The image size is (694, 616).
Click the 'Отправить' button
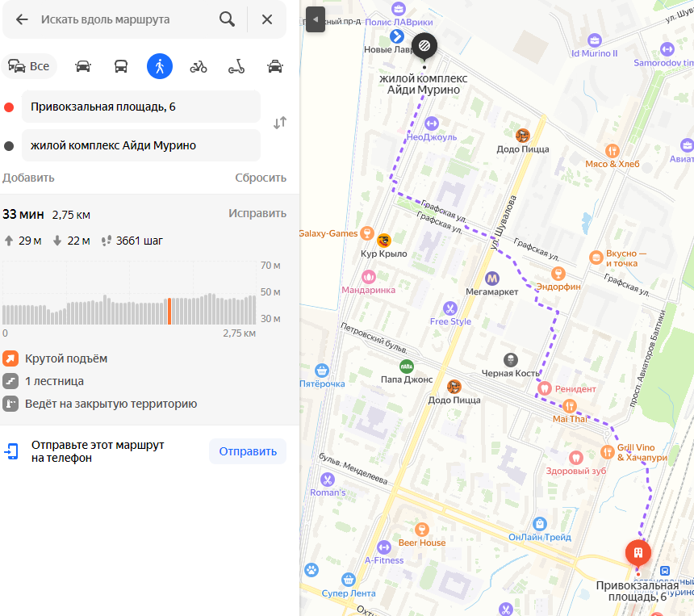pyautogui.click(x=248, y=451)
